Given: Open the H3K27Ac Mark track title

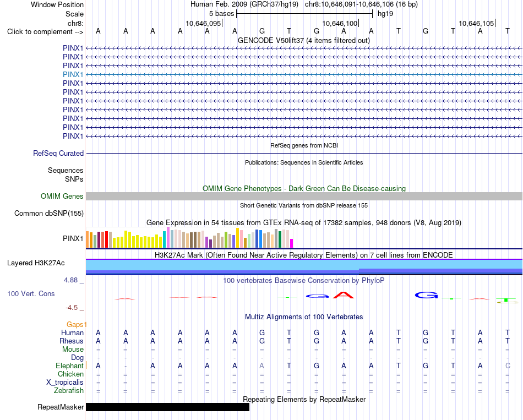Looking at the screenshot, I should point(304,255).
